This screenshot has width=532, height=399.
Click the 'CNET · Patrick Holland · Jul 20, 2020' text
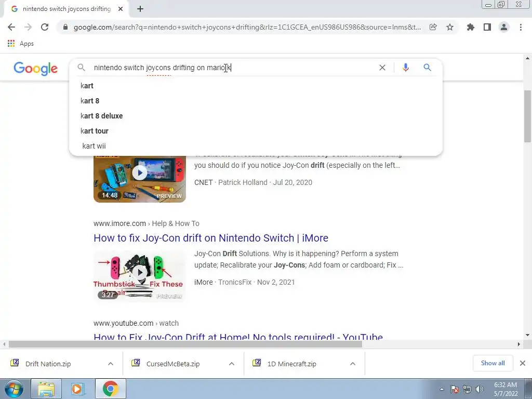point(253,182)
